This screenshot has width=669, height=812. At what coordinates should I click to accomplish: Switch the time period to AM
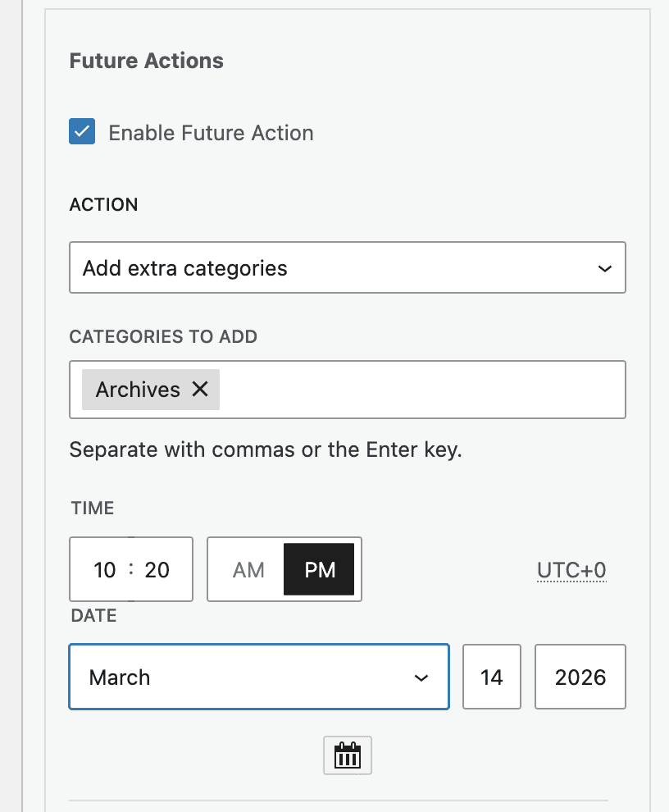point(248,569)
